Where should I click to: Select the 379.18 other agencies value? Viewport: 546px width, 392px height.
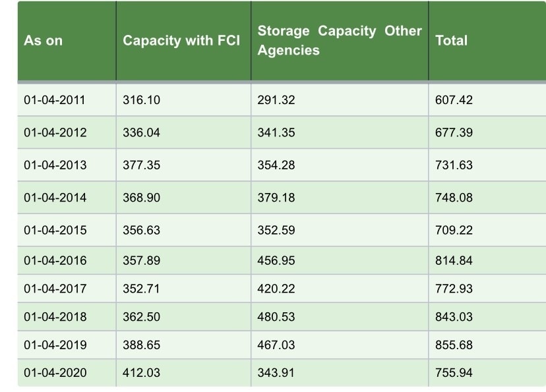[276, 198]
